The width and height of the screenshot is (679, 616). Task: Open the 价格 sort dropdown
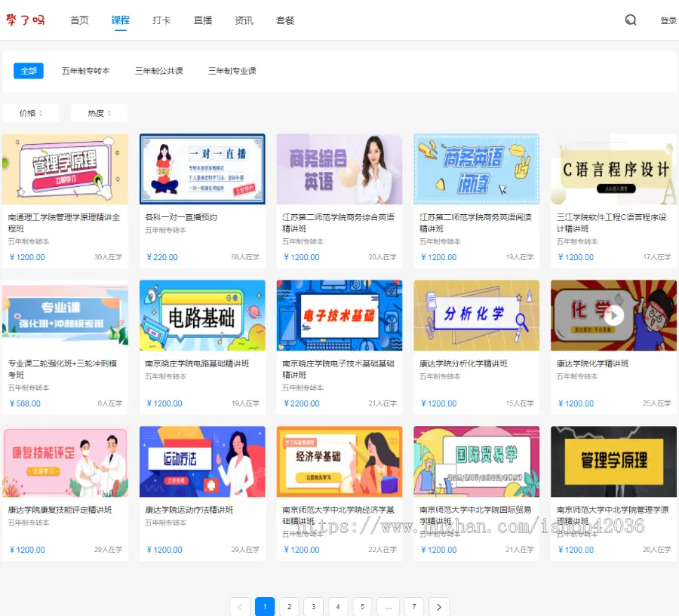(x=31, y=112)
